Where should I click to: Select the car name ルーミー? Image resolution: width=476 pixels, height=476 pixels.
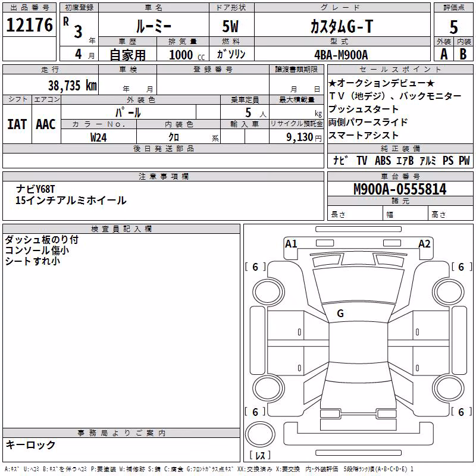[x=154, y=27]
